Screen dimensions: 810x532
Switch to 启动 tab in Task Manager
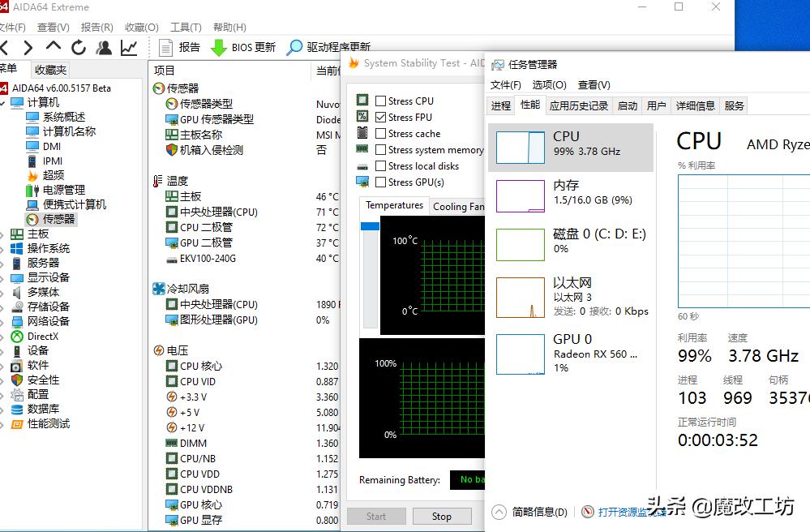coord(627,106)
